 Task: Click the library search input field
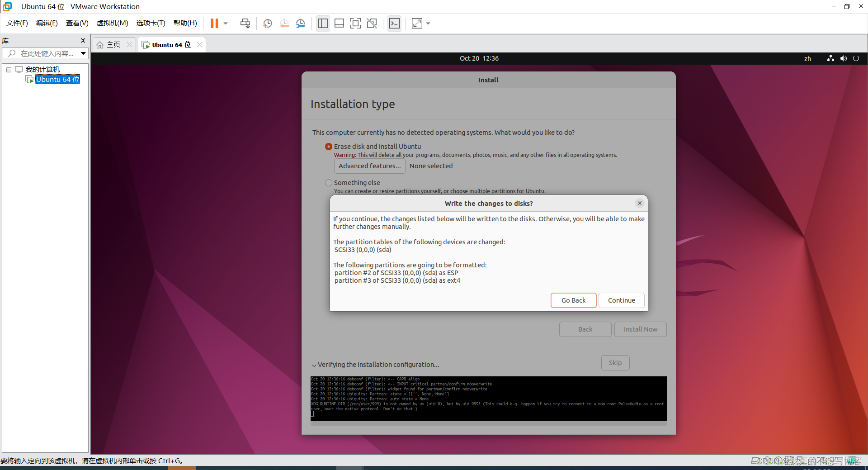[x=41, y=53]
